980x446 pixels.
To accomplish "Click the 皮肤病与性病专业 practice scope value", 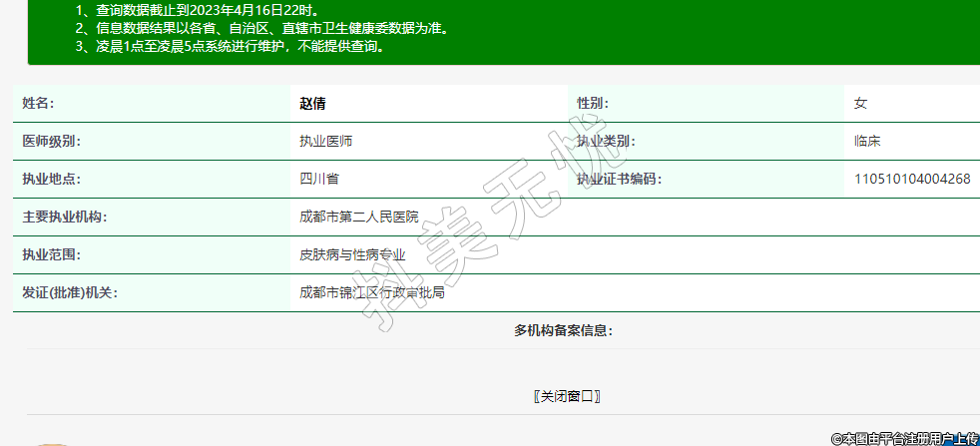I will pos(352,255).
